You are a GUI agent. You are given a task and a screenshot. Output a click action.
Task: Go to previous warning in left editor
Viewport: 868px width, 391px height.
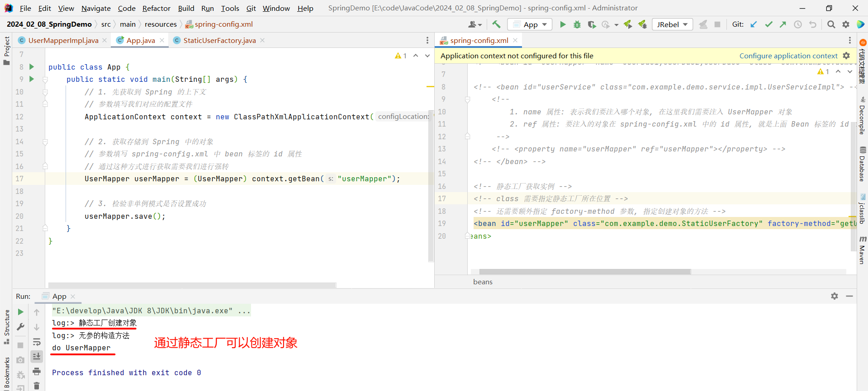pos(416,56)
